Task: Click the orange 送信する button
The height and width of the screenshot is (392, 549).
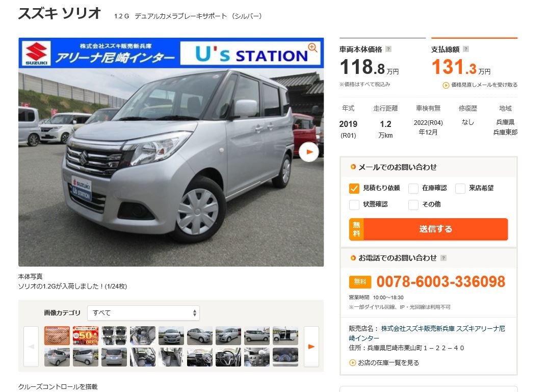Action: 428,229
